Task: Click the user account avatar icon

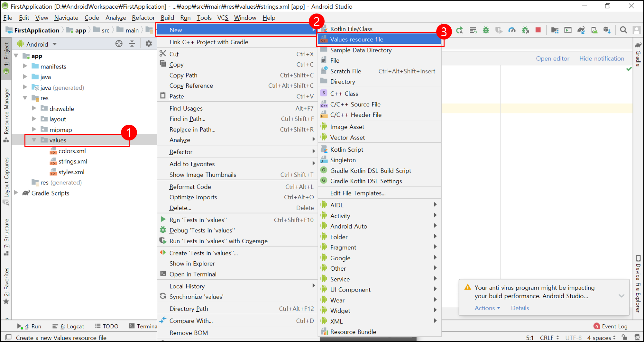Action: click(x=637, y=30)
